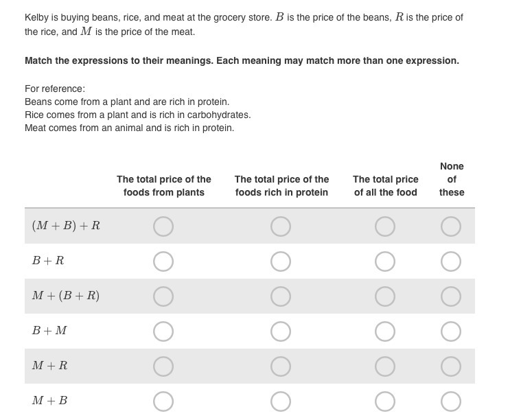Select 'foods rich in protein' for B + M
Screen dimensions: 521x420
tap(281, 331)
